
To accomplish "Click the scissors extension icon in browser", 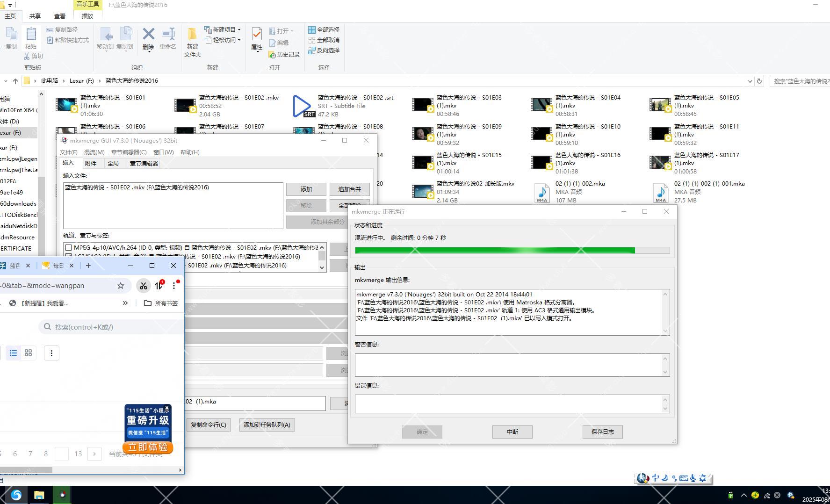I will coord(144,286).
